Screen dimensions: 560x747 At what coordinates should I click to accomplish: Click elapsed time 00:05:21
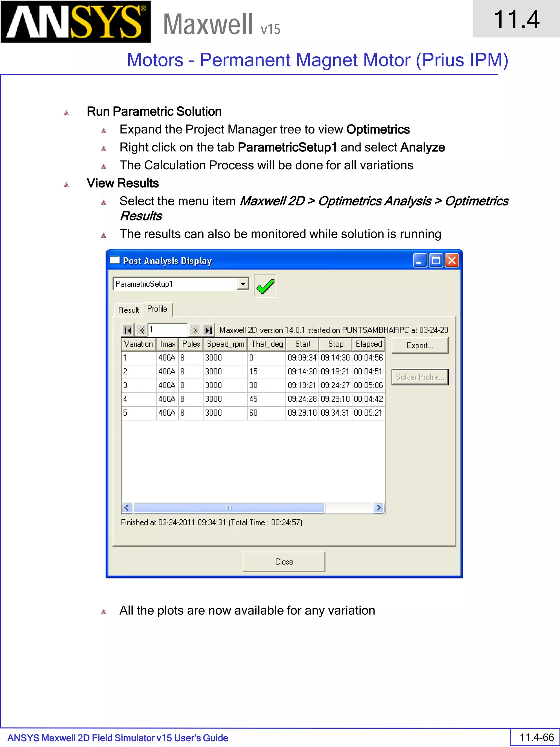click(x=368, y=413)
